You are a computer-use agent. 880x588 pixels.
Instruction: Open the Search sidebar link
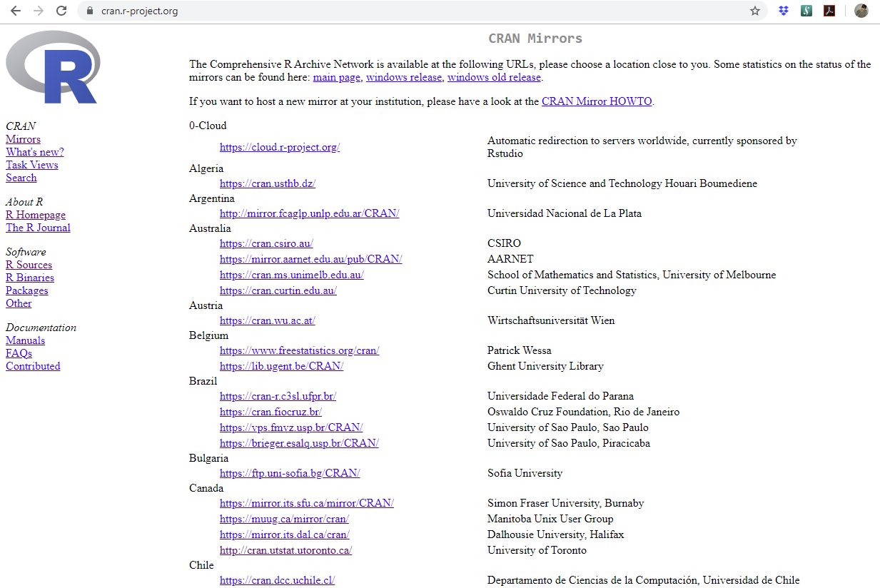click(21, 178)
